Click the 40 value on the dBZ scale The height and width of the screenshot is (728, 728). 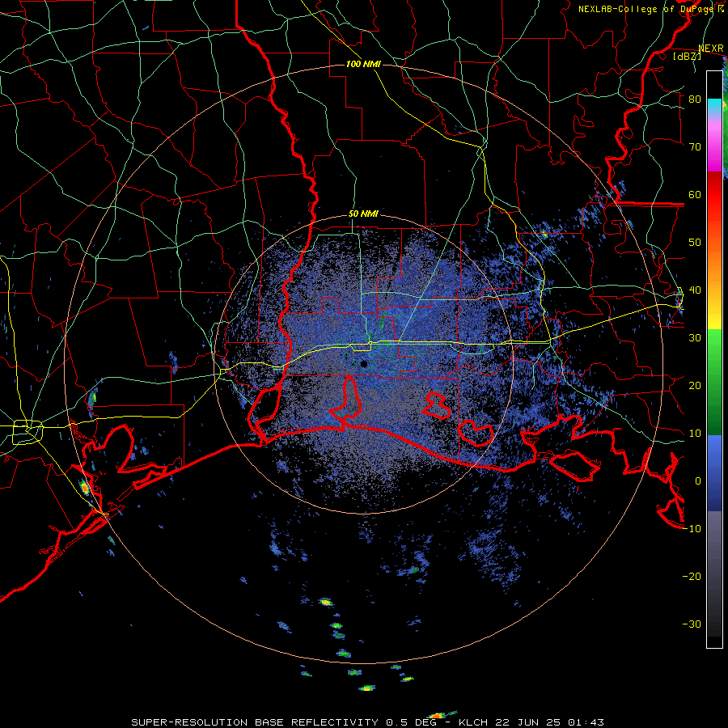(695, 290)
